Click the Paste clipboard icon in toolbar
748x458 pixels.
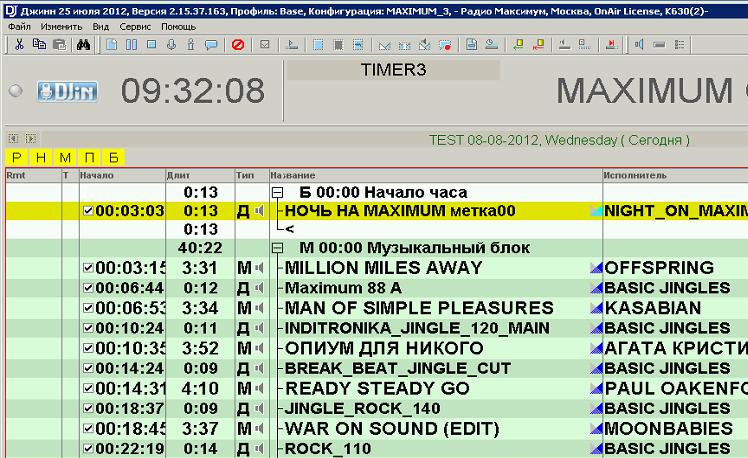(x=60, y=45)
